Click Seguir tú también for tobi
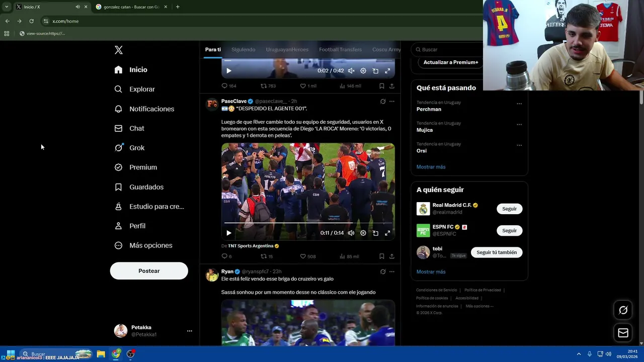 pyautogui.click(x=497, y=252)
